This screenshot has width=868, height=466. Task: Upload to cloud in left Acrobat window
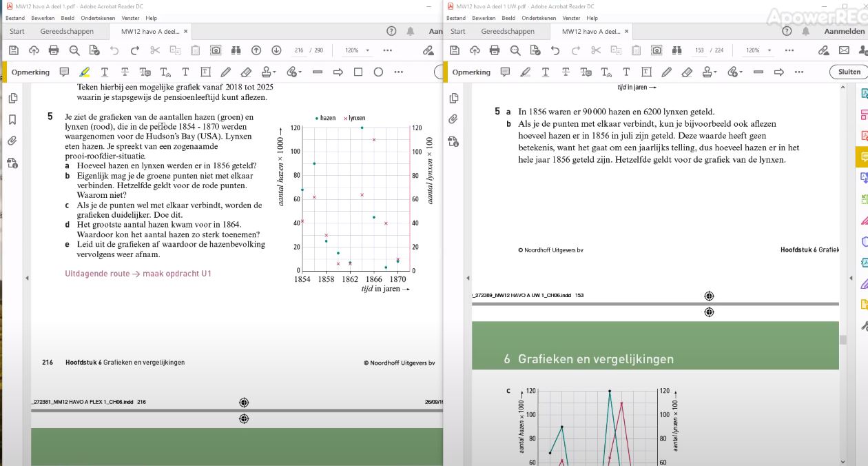click(34, 50)
